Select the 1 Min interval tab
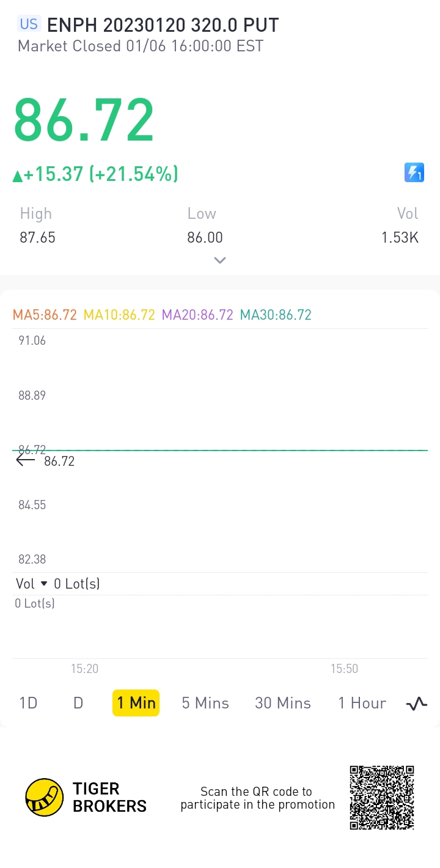440x868 pixels. [x=136, y=703]
